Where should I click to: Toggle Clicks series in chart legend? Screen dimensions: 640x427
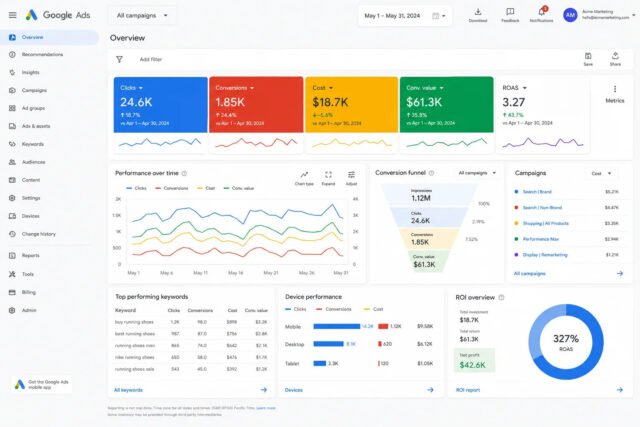[x=136, y=188]
